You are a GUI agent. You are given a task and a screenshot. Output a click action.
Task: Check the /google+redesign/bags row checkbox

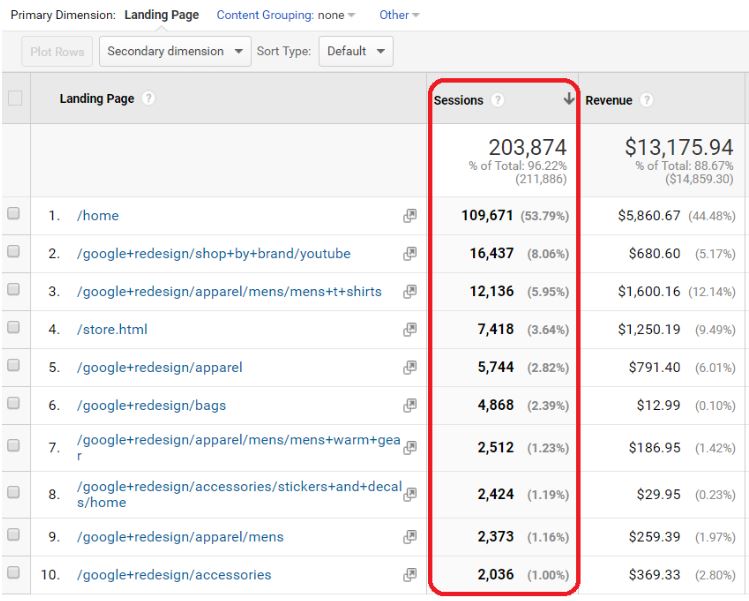pos(13,403)
